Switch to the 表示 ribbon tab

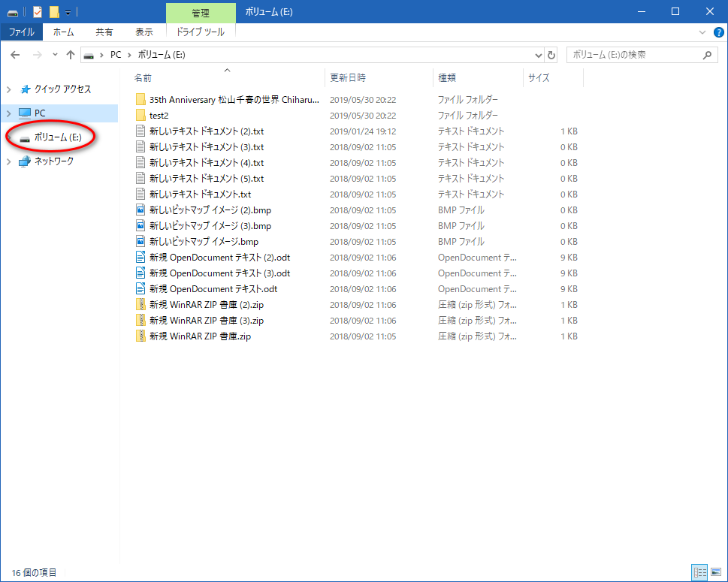[x=143, y=32]
